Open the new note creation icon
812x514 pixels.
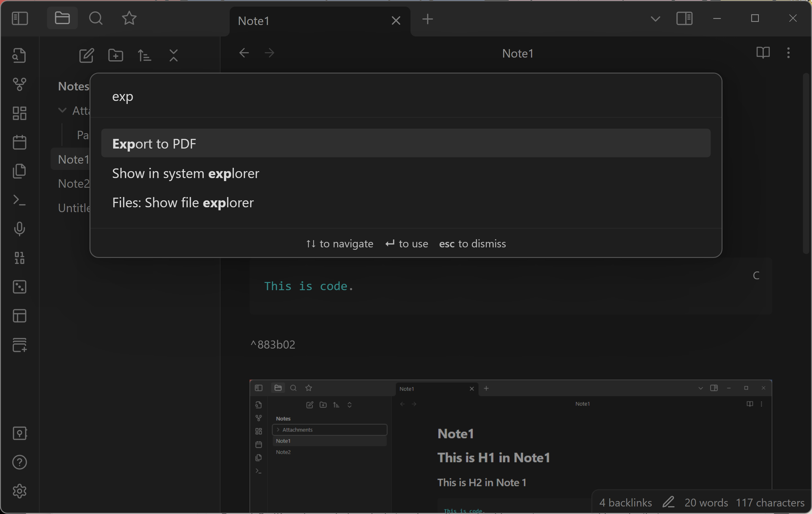pyautogui.click(x=87, y=56)
